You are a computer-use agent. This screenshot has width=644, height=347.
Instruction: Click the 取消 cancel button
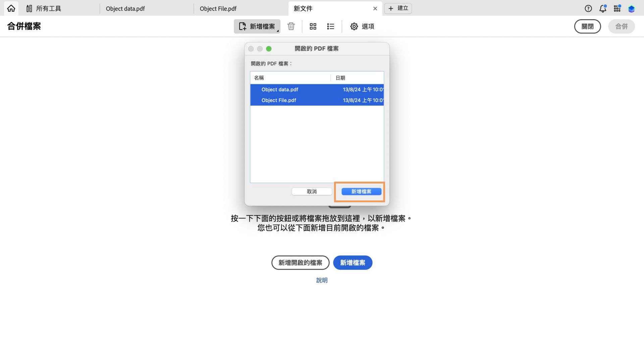[x=311, y=191]
